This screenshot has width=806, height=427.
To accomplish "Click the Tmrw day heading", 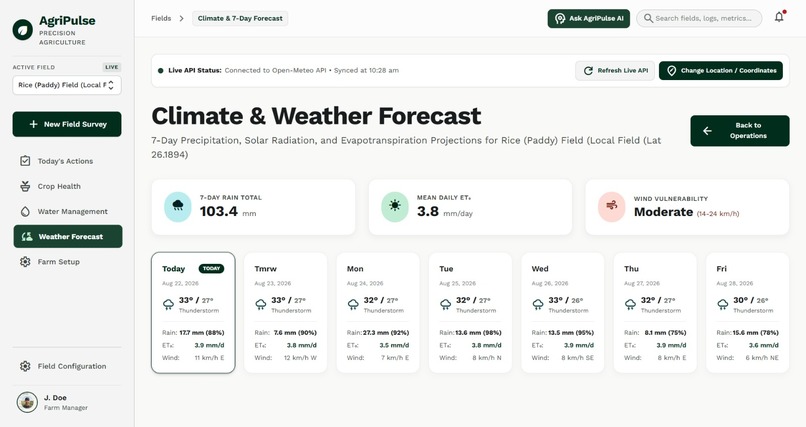I will (x=265, y=269).
